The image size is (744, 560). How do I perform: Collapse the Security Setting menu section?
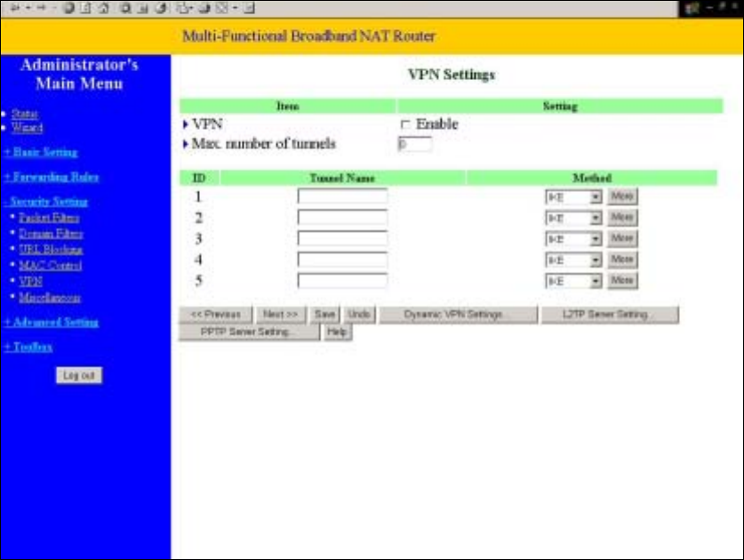pyautogui.click(x=46, y=202)
